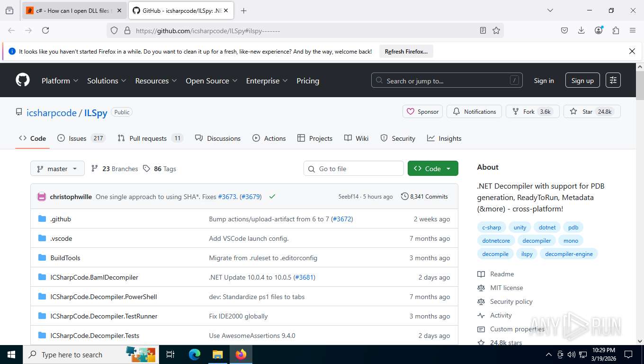Click the .github folder icon
644x364 pixels.
[42, 219]
